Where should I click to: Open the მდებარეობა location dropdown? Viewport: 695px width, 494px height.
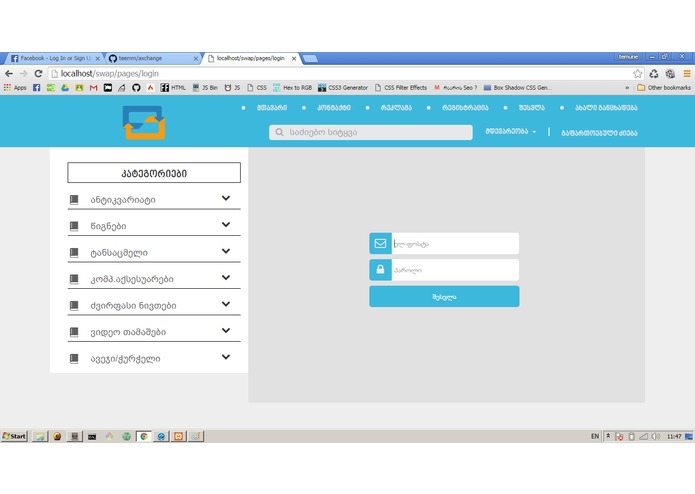click(x=511, y=132)
